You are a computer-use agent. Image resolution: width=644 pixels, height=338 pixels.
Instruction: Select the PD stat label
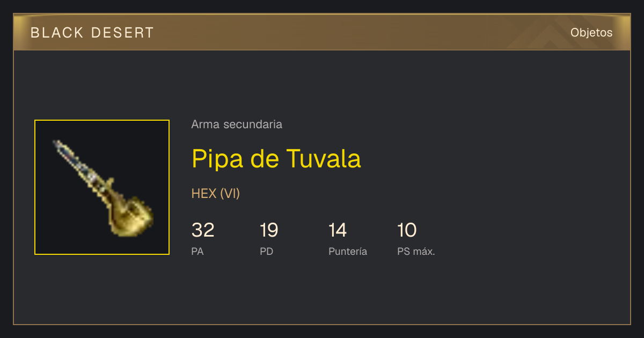coord(267,251)
